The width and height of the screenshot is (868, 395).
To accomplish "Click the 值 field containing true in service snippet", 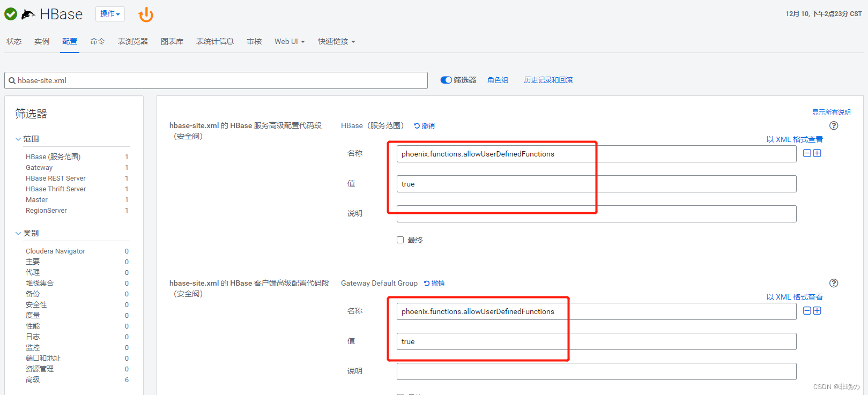I will [597, 184].
